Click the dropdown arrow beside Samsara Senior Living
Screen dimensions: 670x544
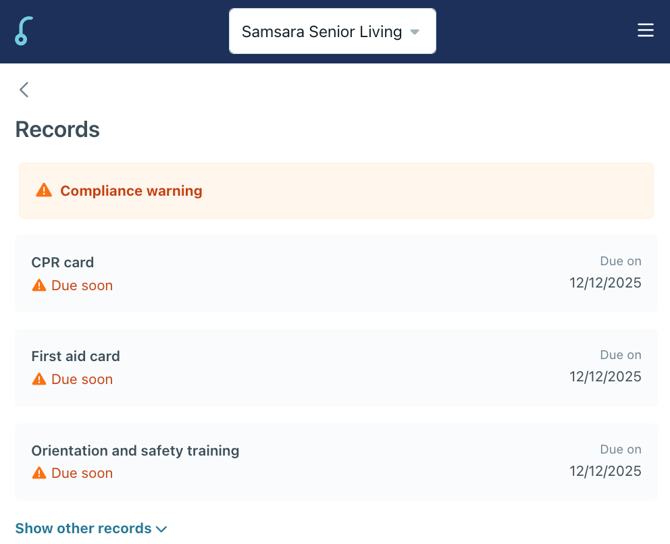(415, 32)
